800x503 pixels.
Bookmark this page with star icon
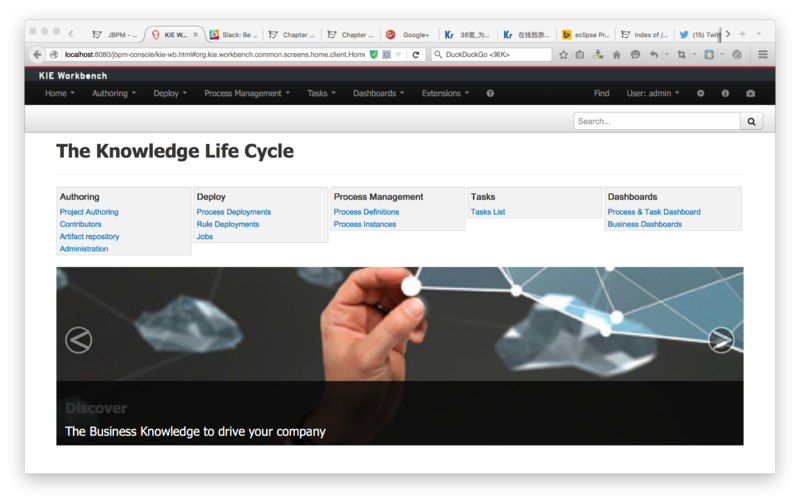(x=564, y=54)
